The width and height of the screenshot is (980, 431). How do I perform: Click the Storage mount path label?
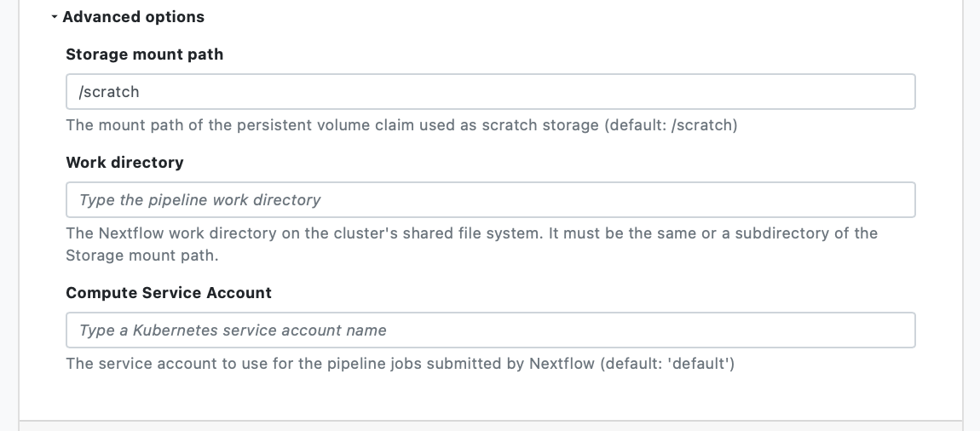click(144, 55)
